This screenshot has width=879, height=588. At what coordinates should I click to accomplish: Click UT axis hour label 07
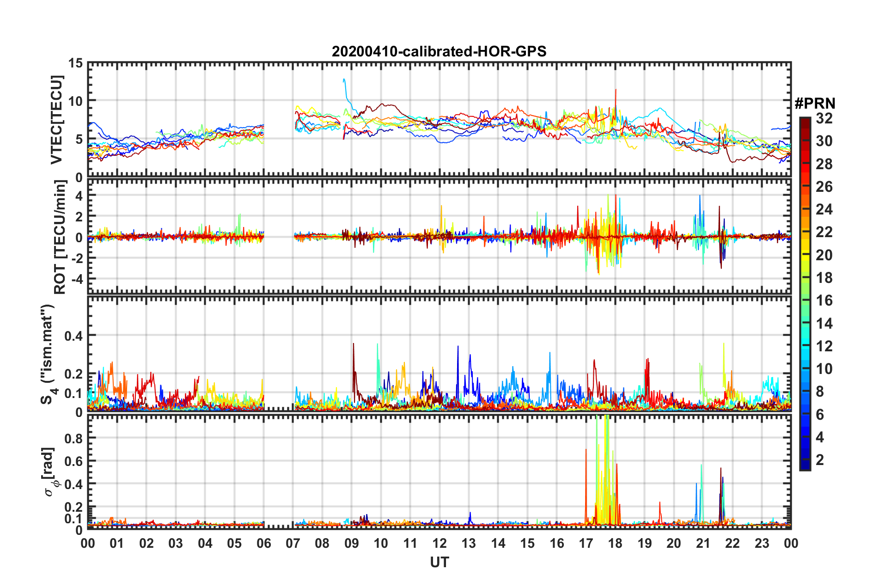(293, 543)
